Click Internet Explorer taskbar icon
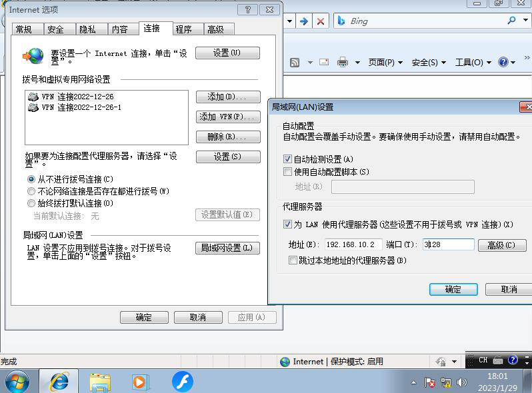Image resolution: width=532 pixels, height=393 pixels. click(x=59, y=382)
